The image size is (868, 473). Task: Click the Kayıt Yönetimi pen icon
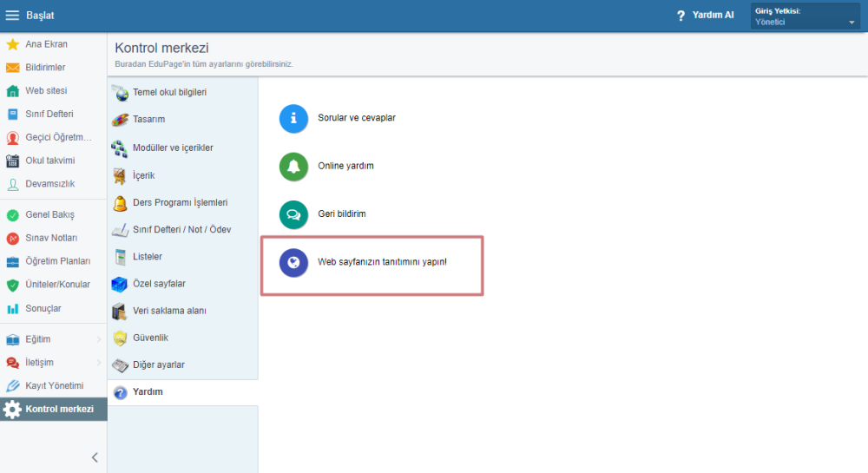coord(13,385)
